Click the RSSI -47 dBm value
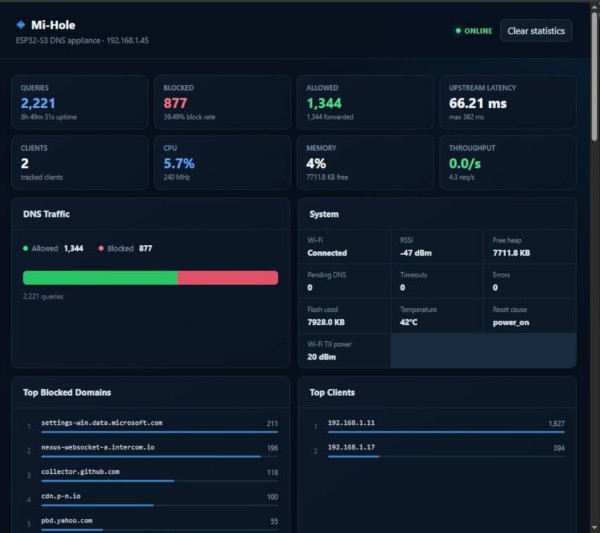This screenshot has width=600, height=533. point(416,253)
